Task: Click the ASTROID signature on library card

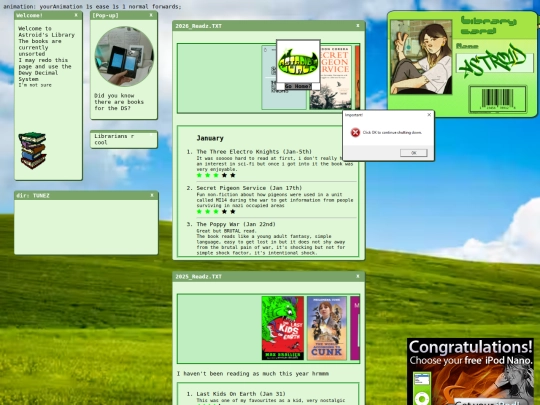Action: pos(495,61)
